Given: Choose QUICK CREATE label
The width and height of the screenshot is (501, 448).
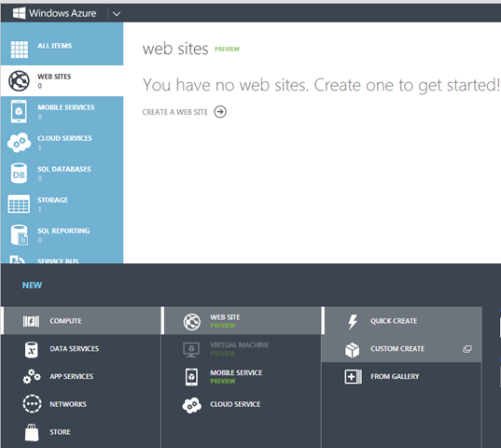Looking at the screenshot, I should click(x=394, y=321).
